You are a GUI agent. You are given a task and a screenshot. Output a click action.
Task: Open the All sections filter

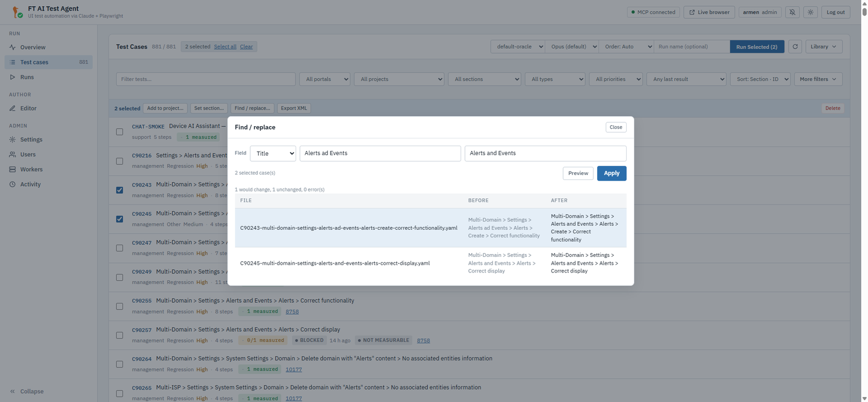(x=484, y=79)
